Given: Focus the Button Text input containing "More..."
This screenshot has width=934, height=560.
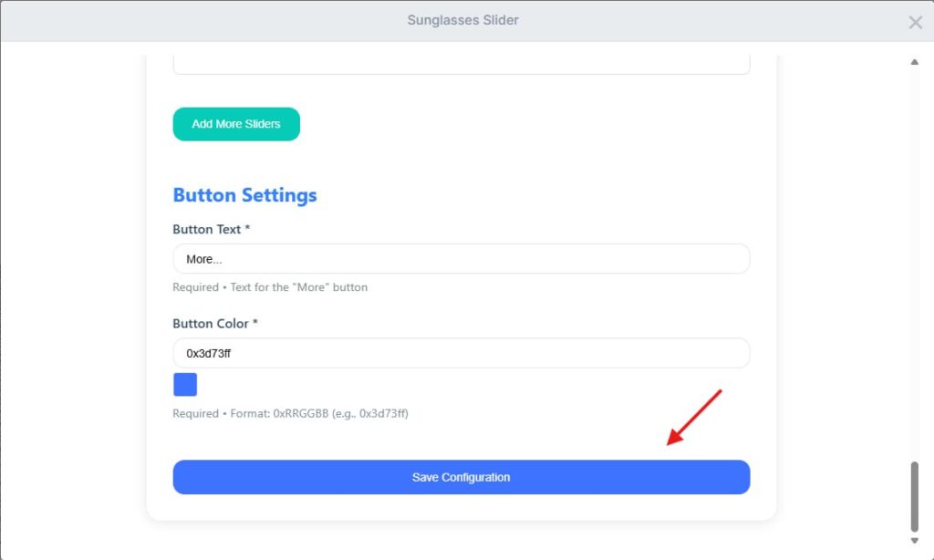Looking at the screenshot, I should [461, 259].
